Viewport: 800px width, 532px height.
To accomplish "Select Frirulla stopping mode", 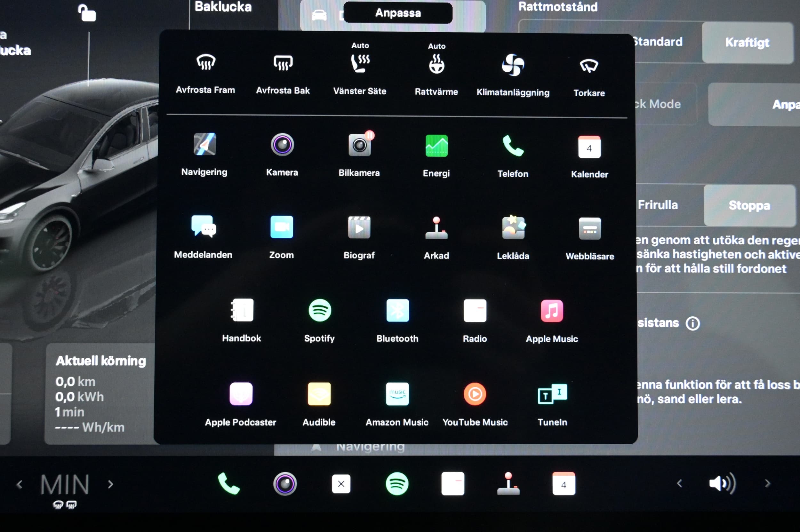I will [658, 205].
